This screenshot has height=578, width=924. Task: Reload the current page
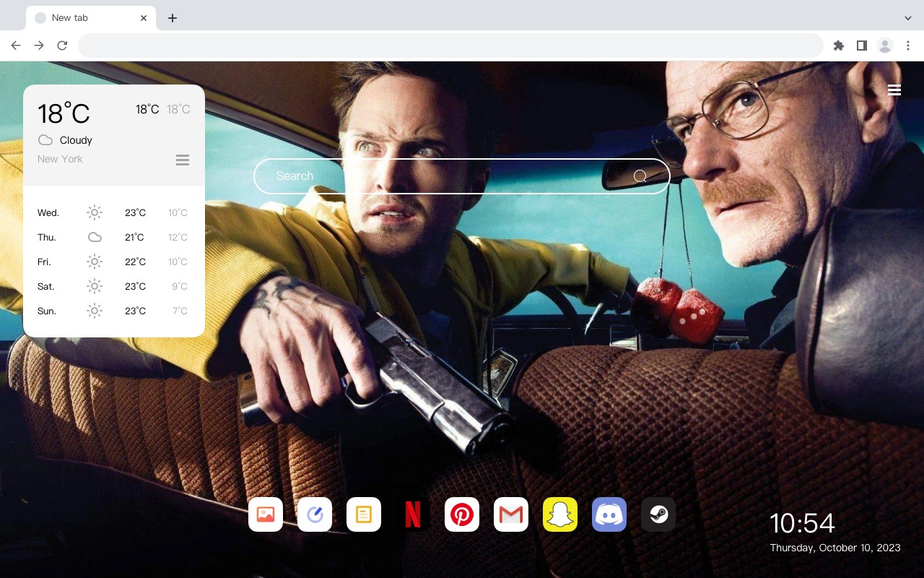click(62, 46)
